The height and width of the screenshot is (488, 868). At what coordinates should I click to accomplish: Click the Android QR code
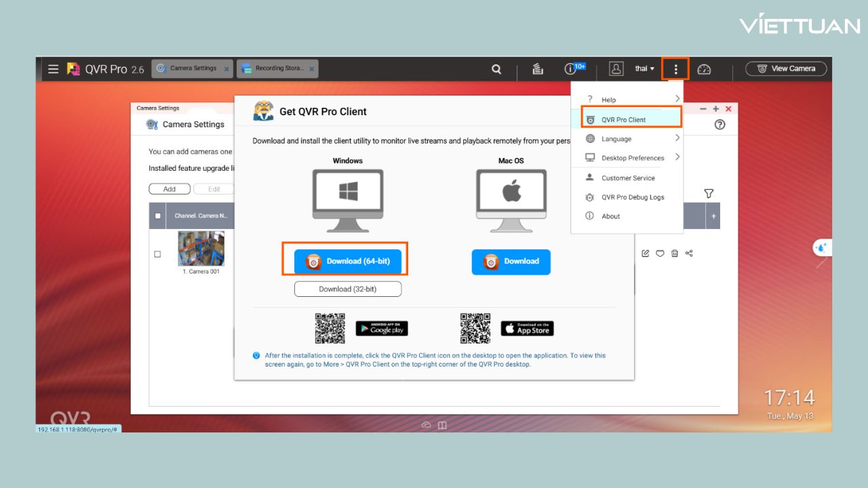tap(330, 329)
